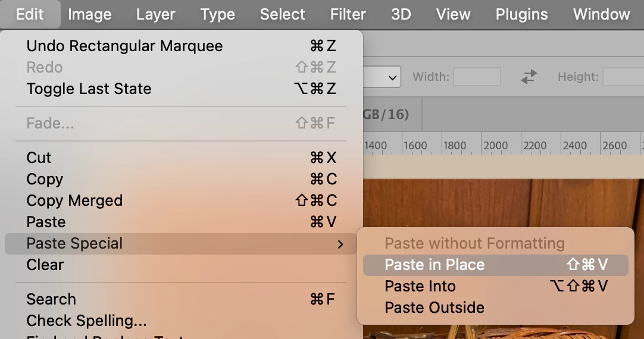The height and width of the screenshot is (339, 644).
Task: Open the Type menu
Action: coord(217,14)
